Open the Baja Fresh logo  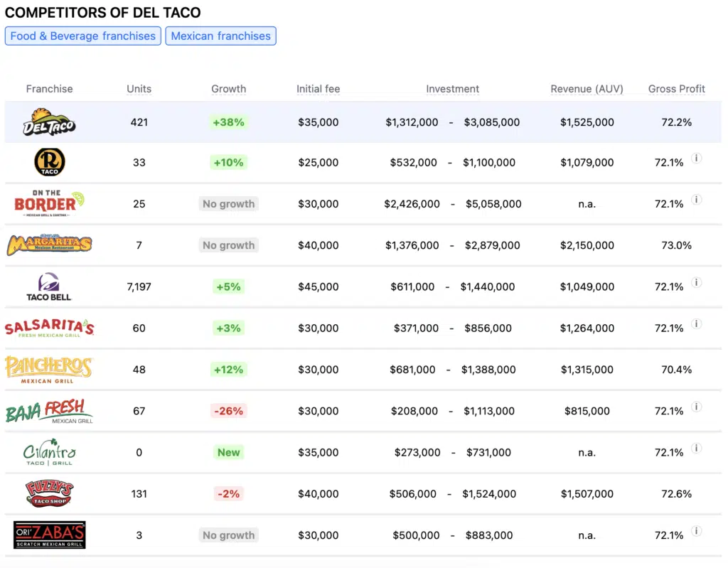(49, 411)
